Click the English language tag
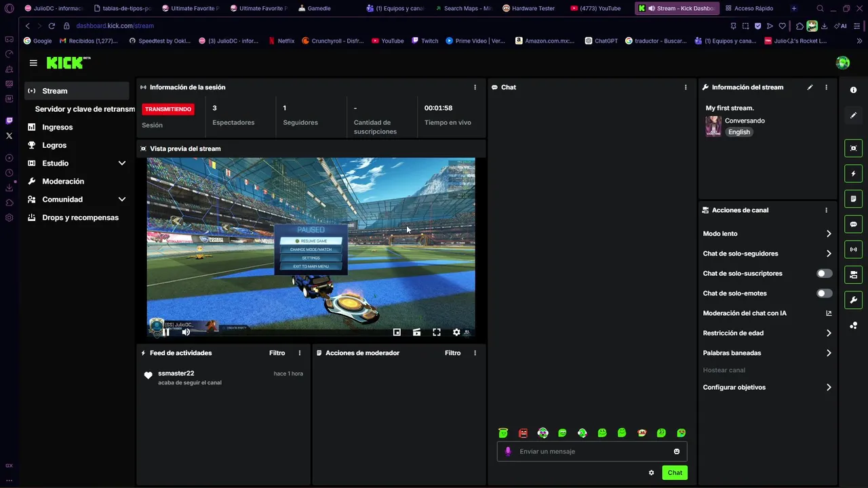868x488 pixels. (739, 132)
